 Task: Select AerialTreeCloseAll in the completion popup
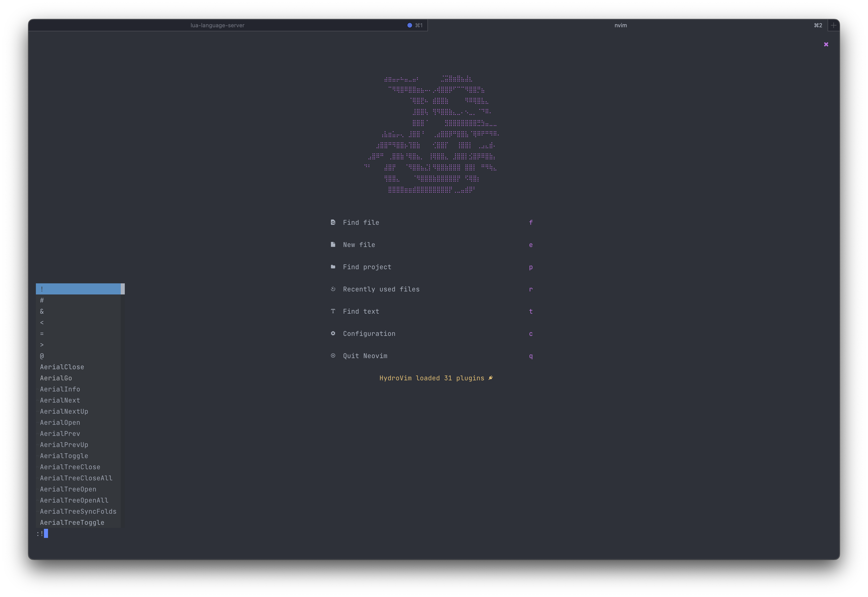(76, 478)
